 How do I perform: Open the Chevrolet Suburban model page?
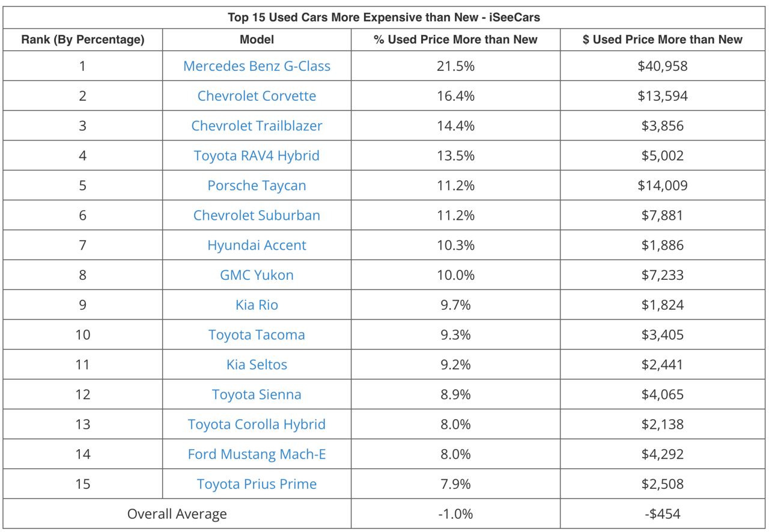[x=257, y=216]
